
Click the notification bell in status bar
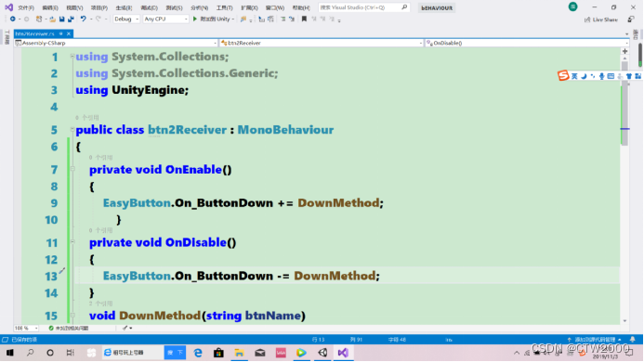(633, 340)
